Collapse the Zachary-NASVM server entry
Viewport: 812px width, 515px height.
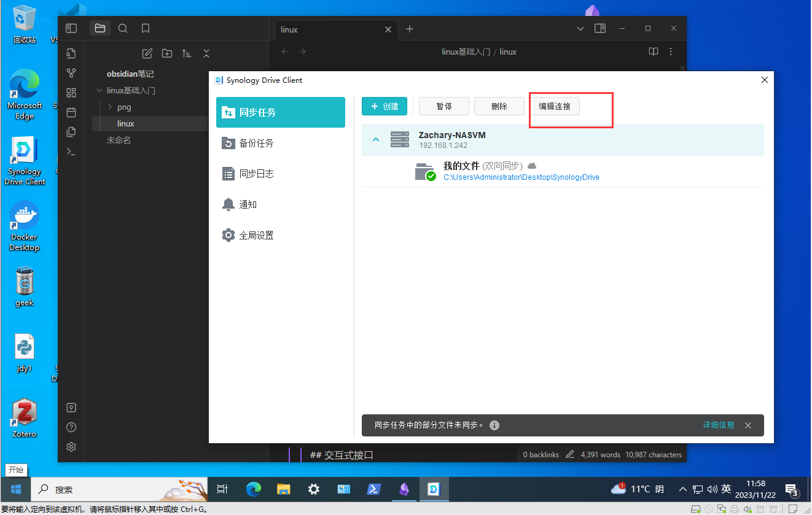[x=376, y=140]
